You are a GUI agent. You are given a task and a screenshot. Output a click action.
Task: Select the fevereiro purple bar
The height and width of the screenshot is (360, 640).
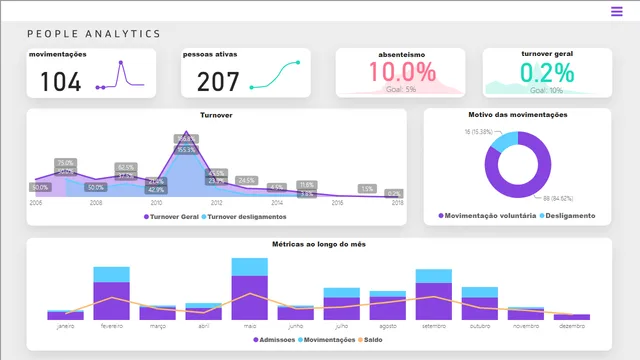[x=111, y=301]
